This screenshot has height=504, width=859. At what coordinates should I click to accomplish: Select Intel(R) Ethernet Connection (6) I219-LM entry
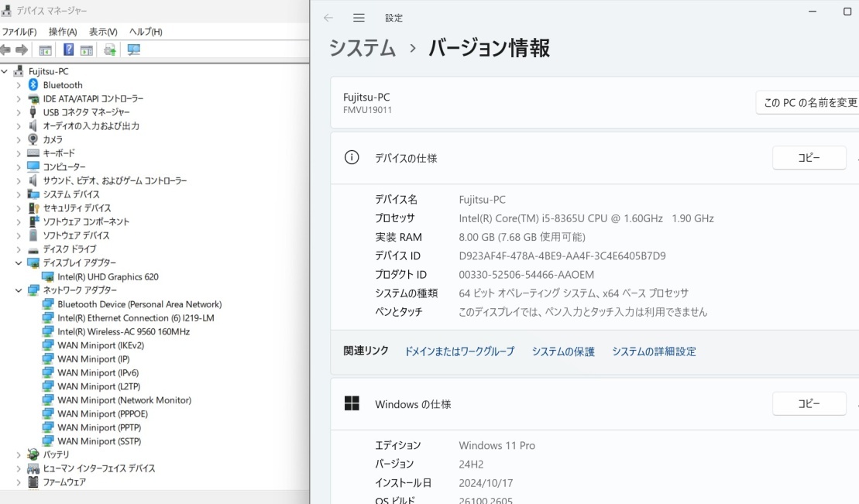click(136, 317)
